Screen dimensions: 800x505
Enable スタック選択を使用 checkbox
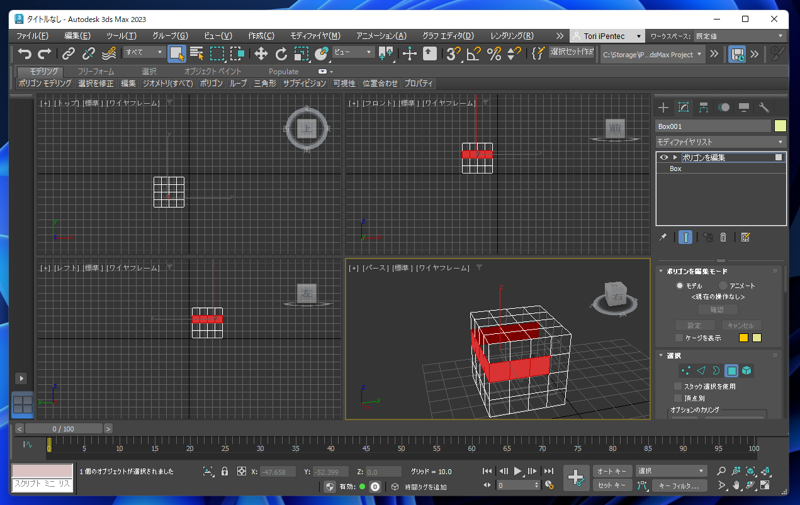point(678,386)
